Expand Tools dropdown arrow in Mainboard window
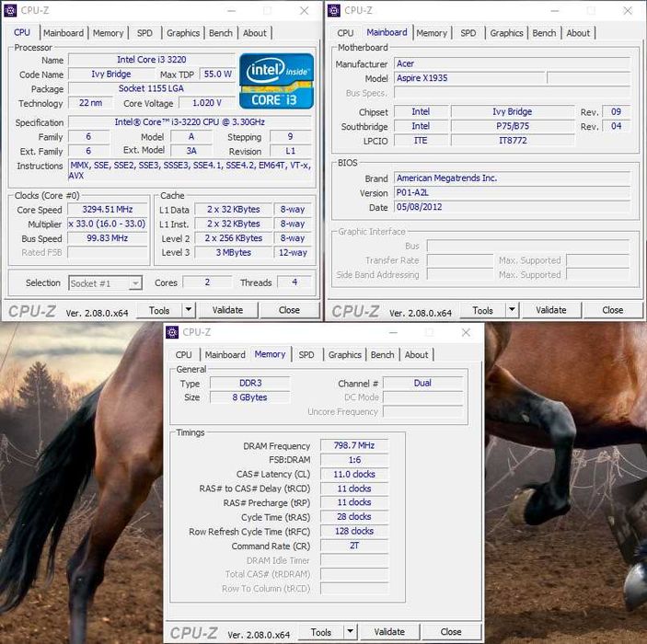 512,310
